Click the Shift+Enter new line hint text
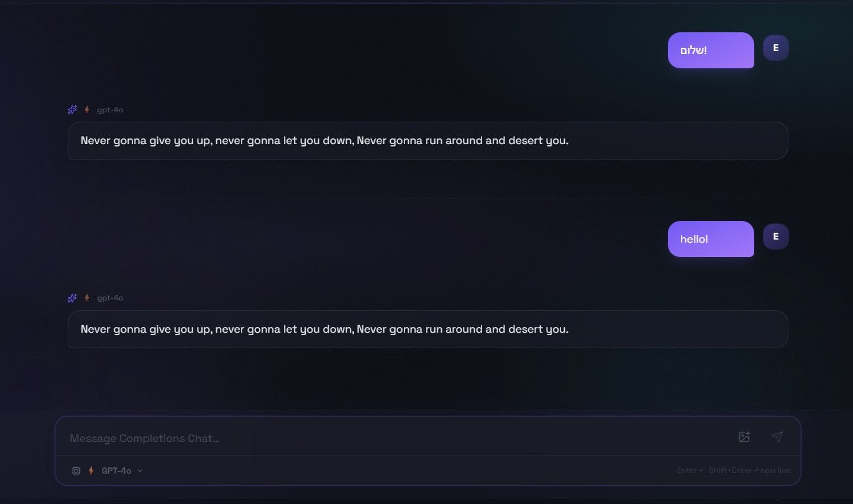This screenshot has width=853, height=504. click(749, 470)
